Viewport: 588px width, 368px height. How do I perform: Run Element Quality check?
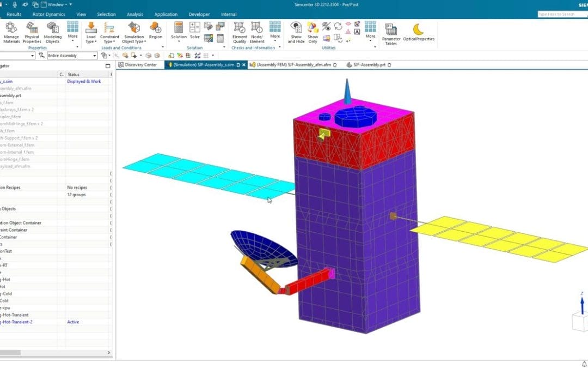click(x=239, y=32)
